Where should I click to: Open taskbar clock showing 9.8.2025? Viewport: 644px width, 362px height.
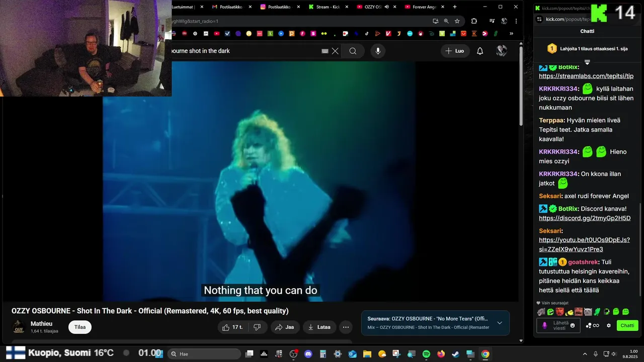coord(630,354)
